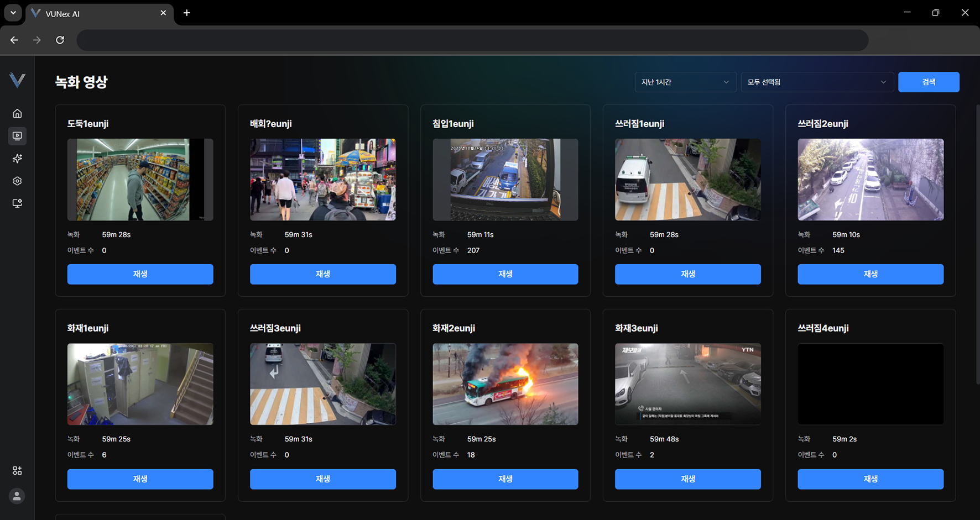Select the recorded video sidebar icon
Screen dimensions: 980x520
[x=17, y=136]
